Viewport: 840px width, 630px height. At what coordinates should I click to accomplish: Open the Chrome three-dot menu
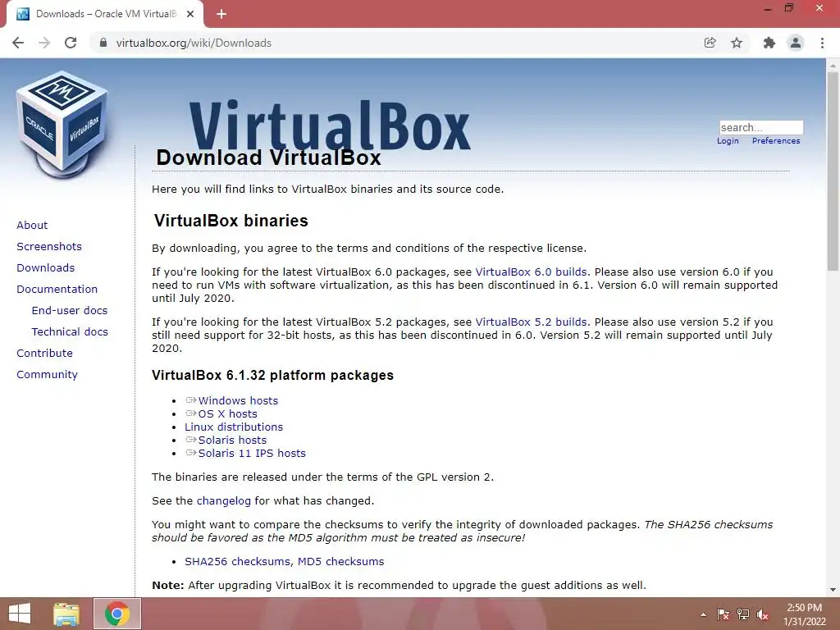pyautogui.click(x=822, y=43)
